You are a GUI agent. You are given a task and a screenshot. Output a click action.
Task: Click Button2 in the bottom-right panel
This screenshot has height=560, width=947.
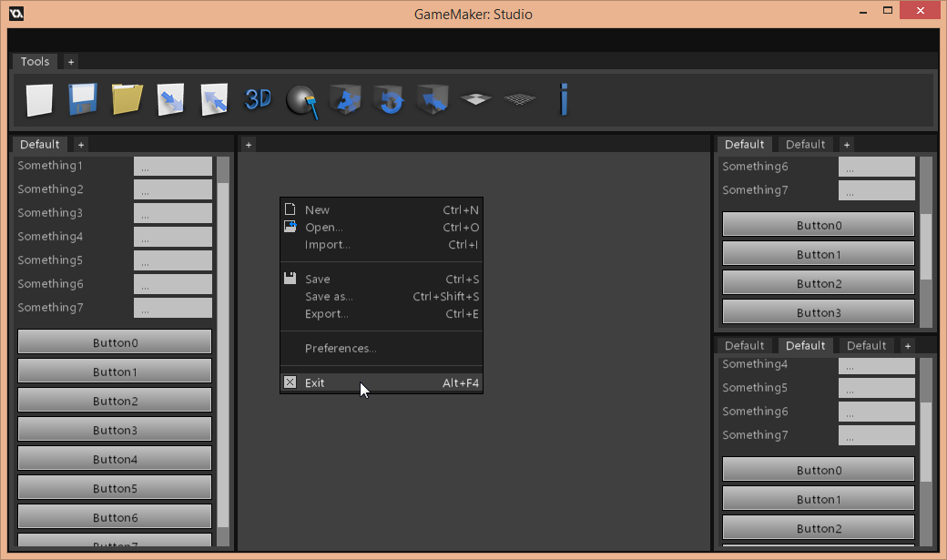tap(819, 527)
